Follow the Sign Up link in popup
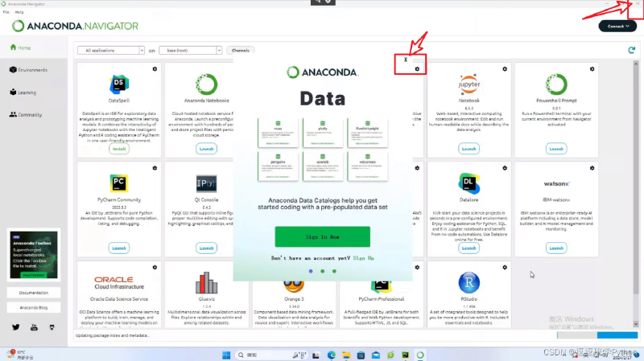 pyautogui.click(x=364, y=258)
